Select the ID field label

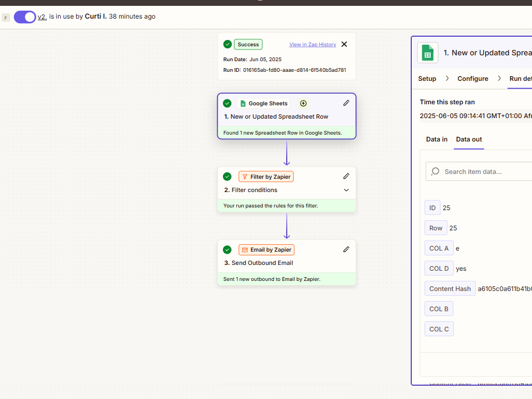click(x=432, y=207)
